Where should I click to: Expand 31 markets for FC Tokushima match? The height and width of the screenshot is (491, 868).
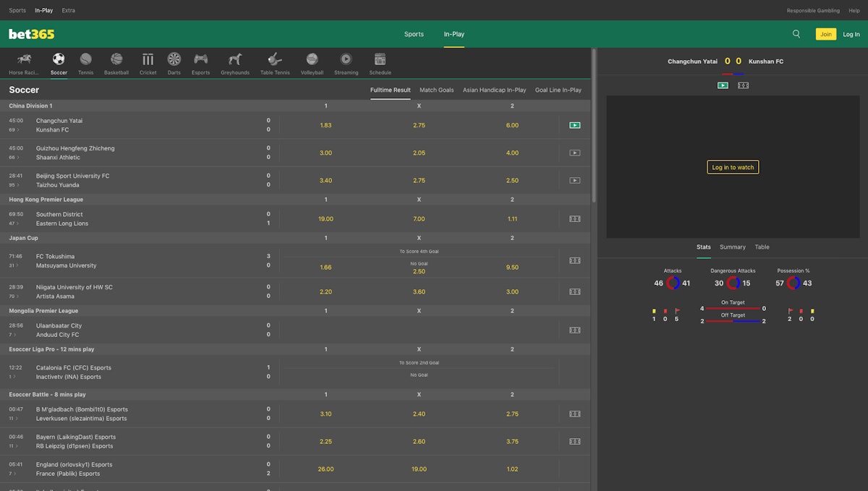tap(14, 265)
